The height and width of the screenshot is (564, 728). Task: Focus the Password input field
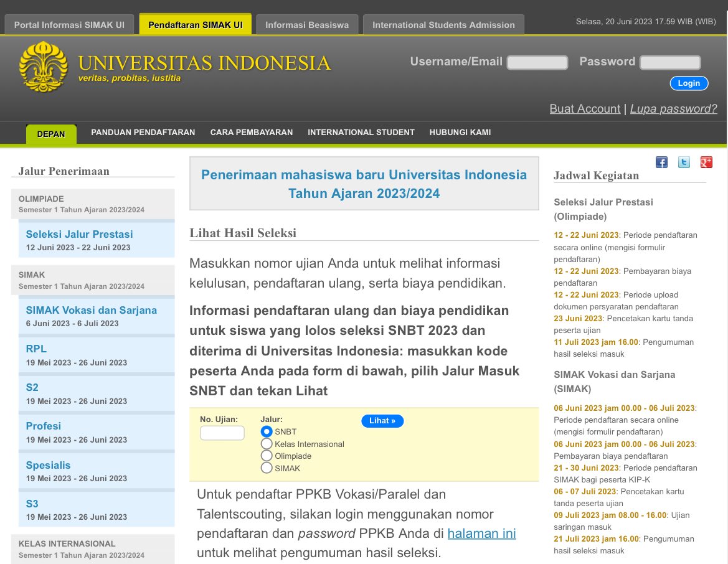click(670, 62)
